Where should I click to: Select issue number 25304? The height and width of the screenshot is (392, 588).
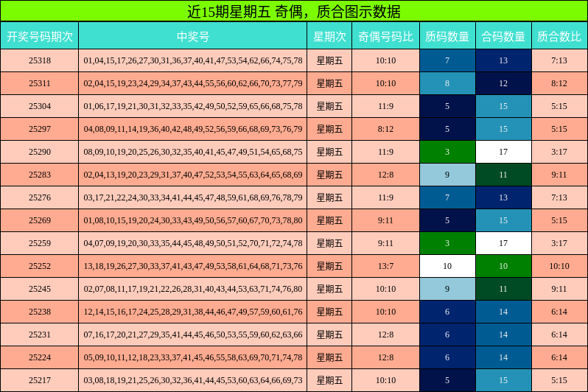pyautogui.click(x=39, y=107)
